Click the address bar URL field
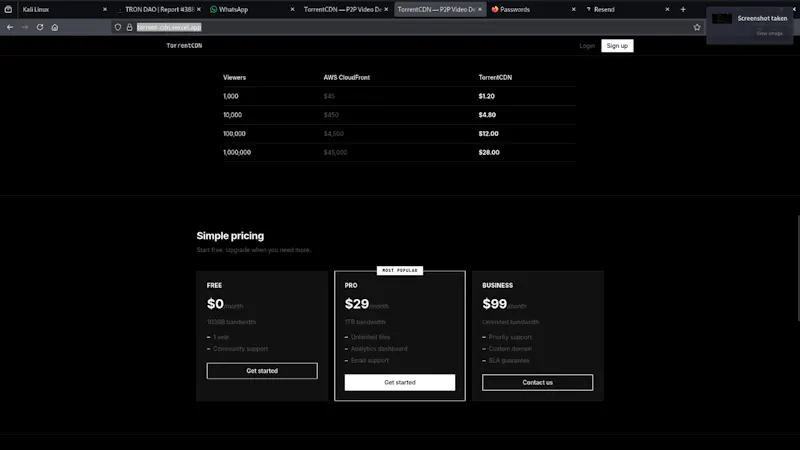 [408, 27]
